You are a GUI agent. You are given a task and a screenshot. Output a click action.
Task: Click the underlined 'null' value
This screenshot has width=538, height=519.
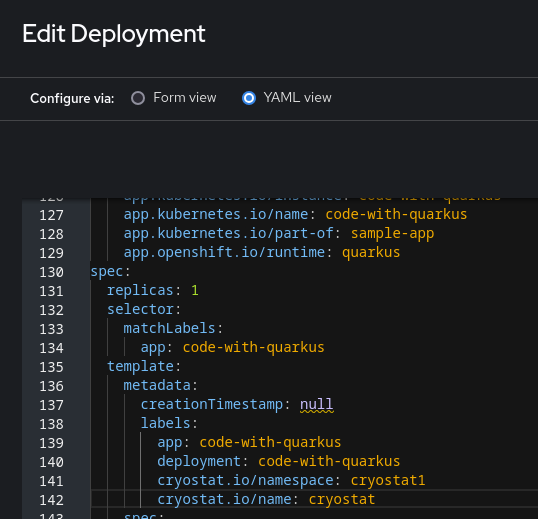coord(316,404)
